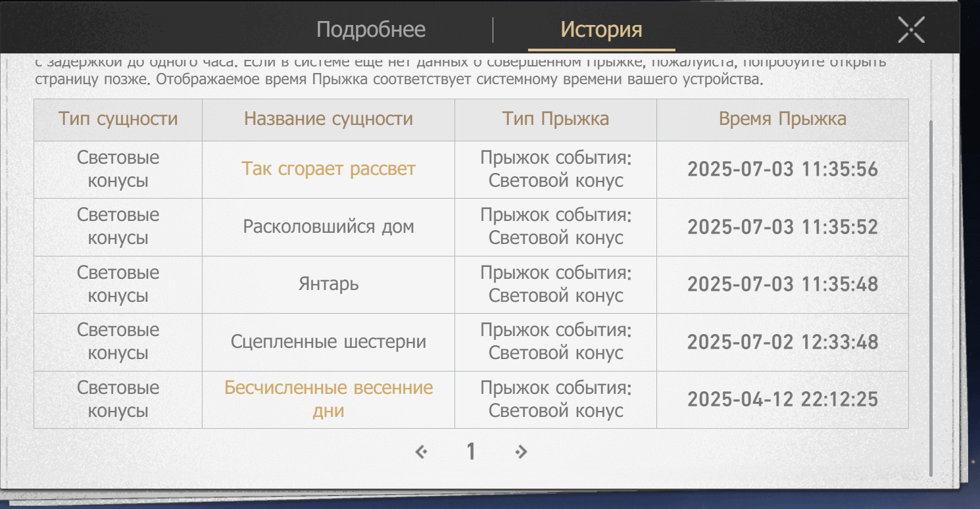Go to the previous page of history
The width and height of the screenshot is (980, 509).
coord(422,452)
